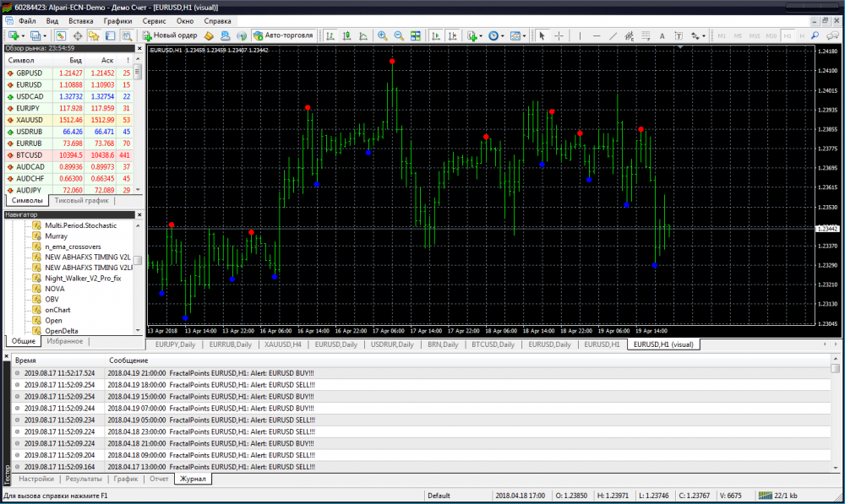
Task: Toggle the Strategy Tester toolbar icon
Action: [x=127, y=35]
